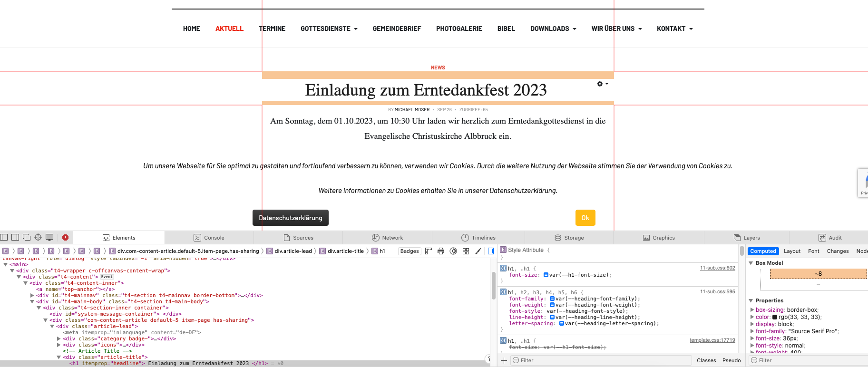868x367 pixels.
Task: Enable print styles with the printer icon
Action: pyautogui.click(x=441, y=251)
